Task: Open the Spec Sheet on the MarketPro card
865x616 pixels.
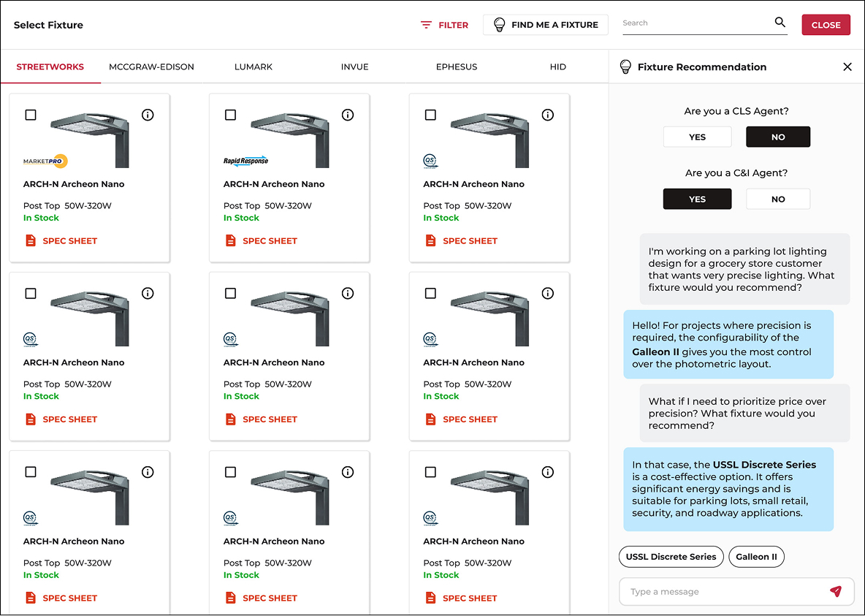Action: pos(61,240)
